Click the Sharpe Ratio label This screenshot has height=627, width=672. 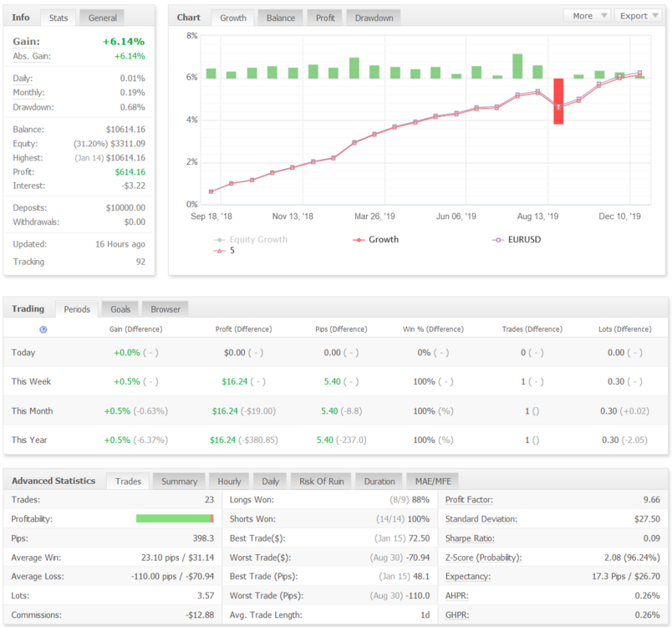470,538
